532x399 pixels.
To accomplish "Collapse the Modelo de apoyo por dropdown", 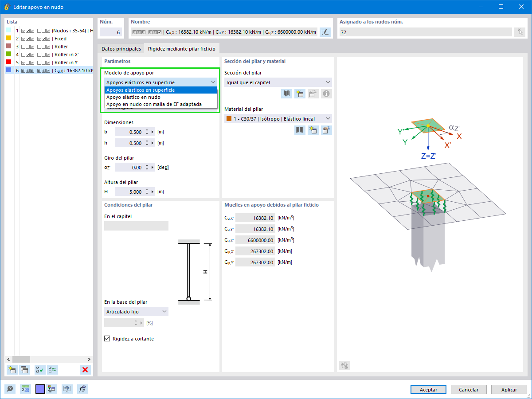I will pyautogui.click(x=213, y=82).
